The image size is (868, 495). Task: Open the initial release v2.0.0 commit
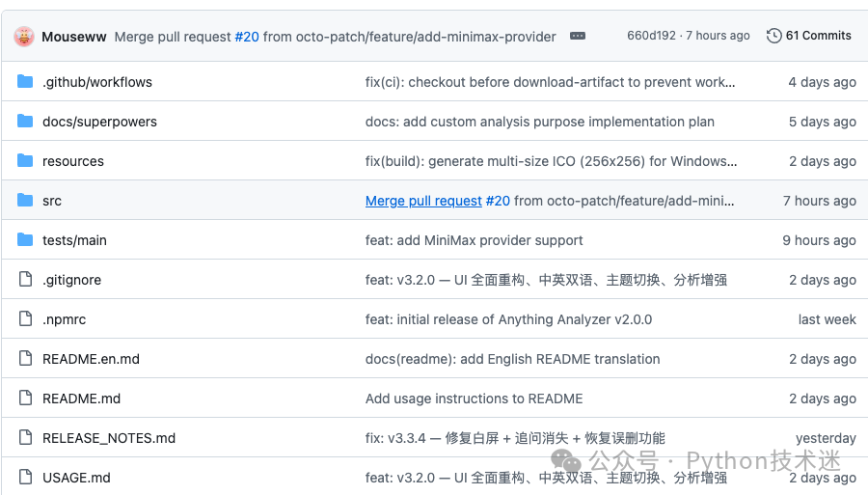[508, 319]
